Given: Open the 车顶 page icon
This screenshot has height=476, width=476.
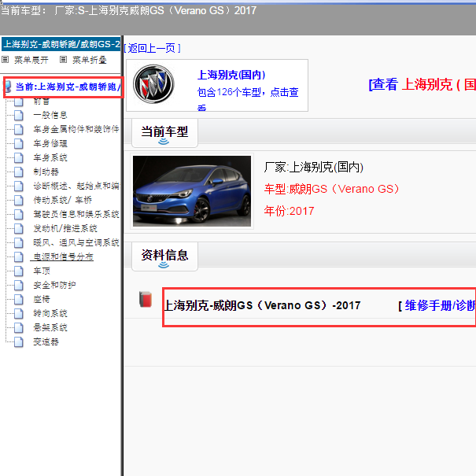Looking at the screenshot, I should (19, 271).
